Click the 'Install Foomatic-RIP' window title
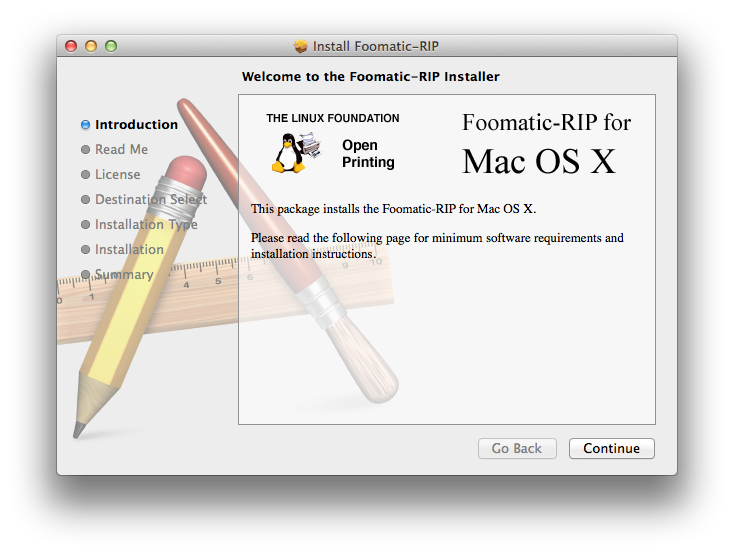Image resolution: width=734 pixels, height=554 pixels. (375, 46)
